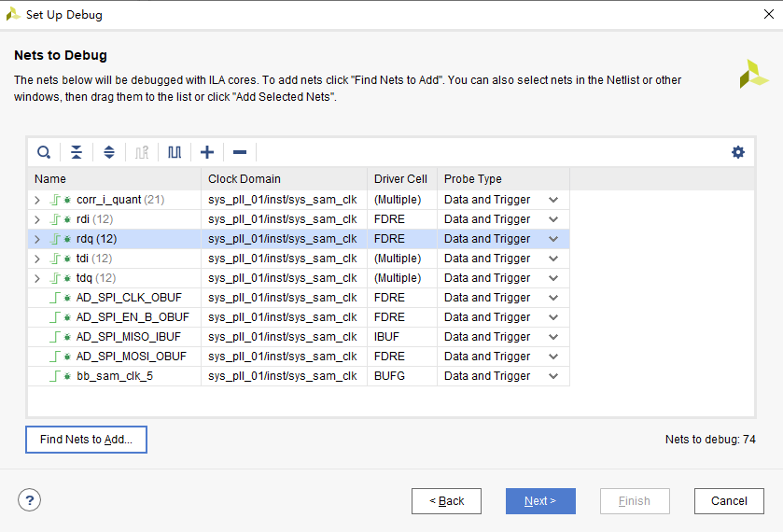Click the Find Nets to Add button
Screen dimensions: 783x532
(86, 440)
